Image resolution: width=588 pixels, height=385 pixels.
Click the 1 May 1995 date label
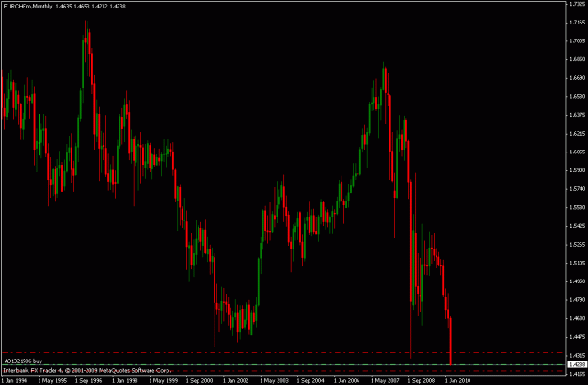tap(52, 381)
